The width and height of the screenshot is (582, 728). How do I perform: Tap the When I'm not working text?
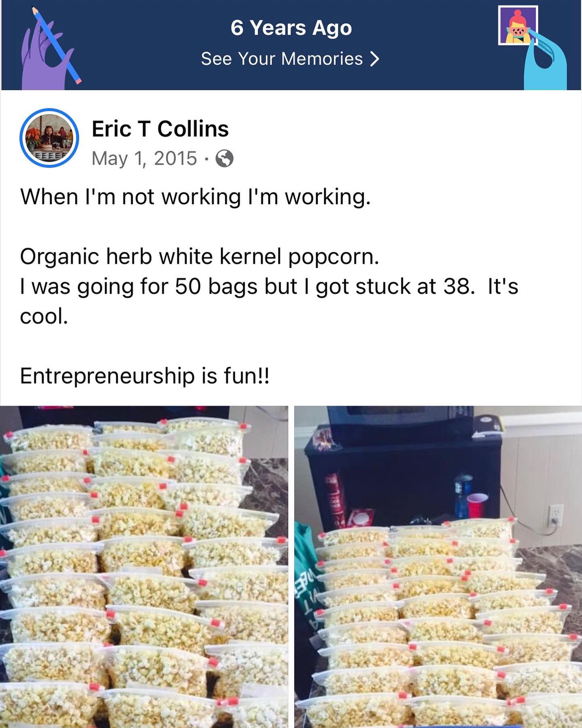coord(195,197)
